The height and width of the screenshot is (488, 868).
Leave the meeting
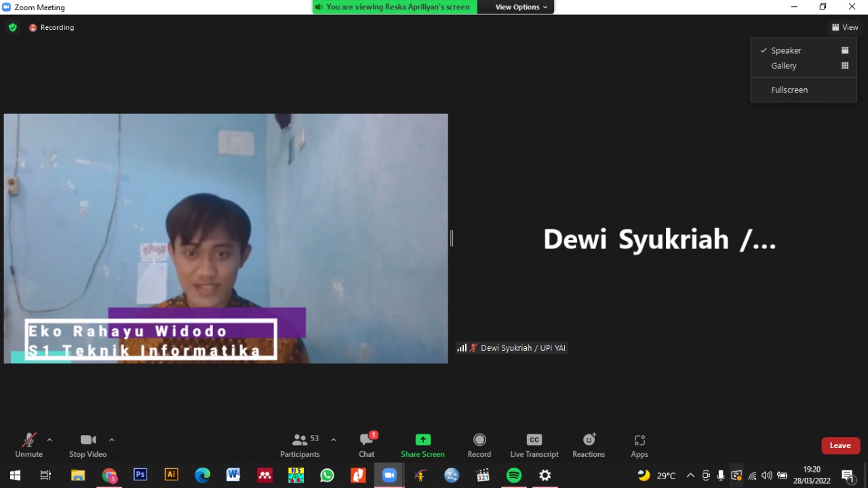pyautogui.click(x=840, y=445)
